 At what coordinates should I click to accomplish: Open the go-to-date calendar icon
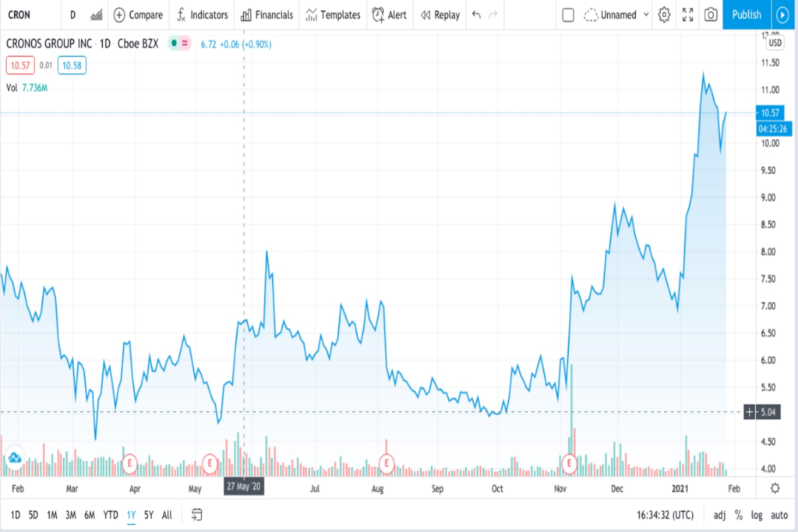coord(196,515)
